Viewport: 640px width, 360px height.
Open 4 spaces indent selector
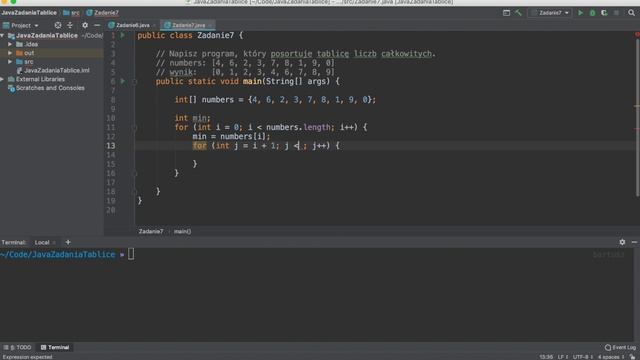pyautogui.click(x=611, y=357)
